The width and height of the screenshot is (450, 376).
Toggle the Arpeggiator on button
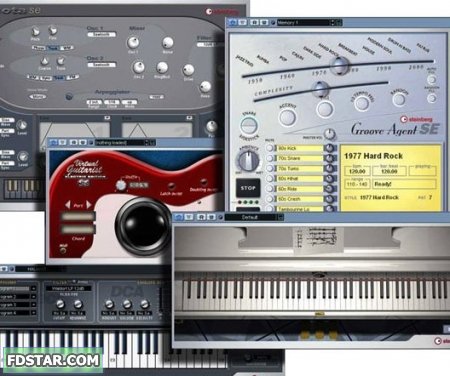click(x=69, y=97)
